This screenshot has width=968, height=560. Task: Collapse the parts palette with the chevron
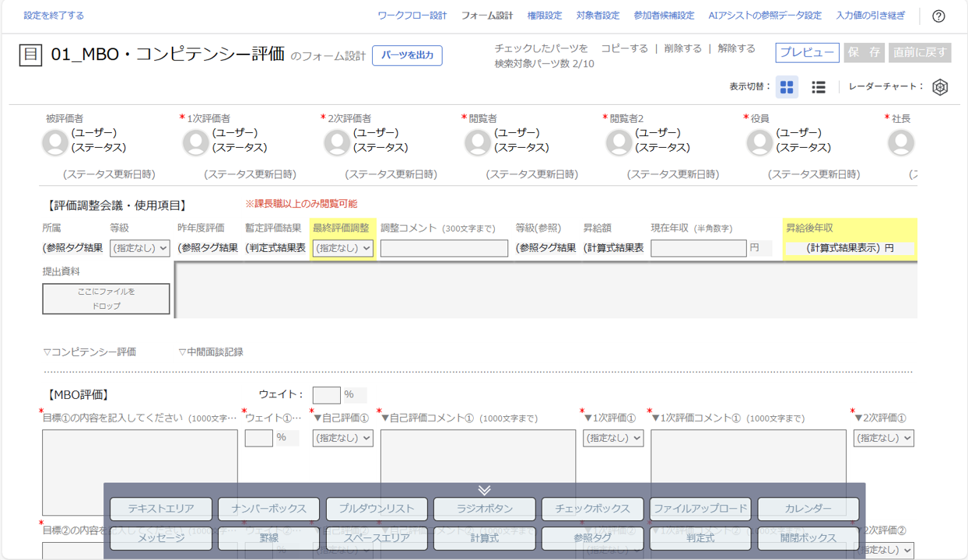click(485, 489)
